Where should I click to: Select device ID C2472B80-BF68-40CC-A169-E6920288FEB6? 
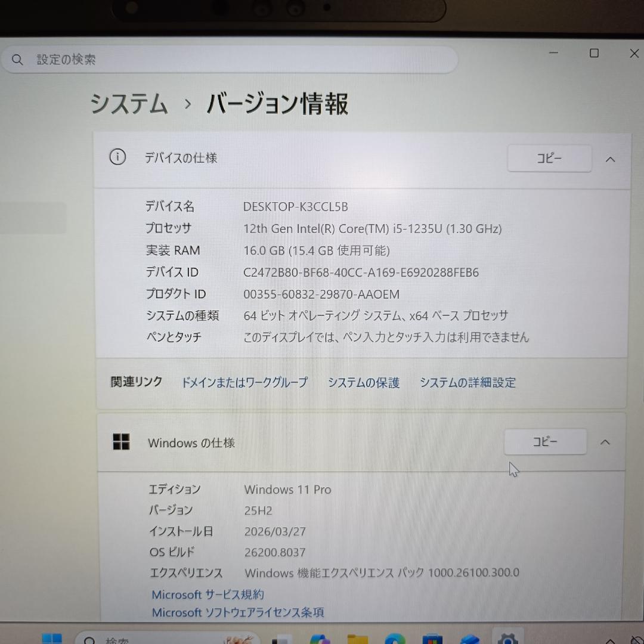tap(361, 273)
